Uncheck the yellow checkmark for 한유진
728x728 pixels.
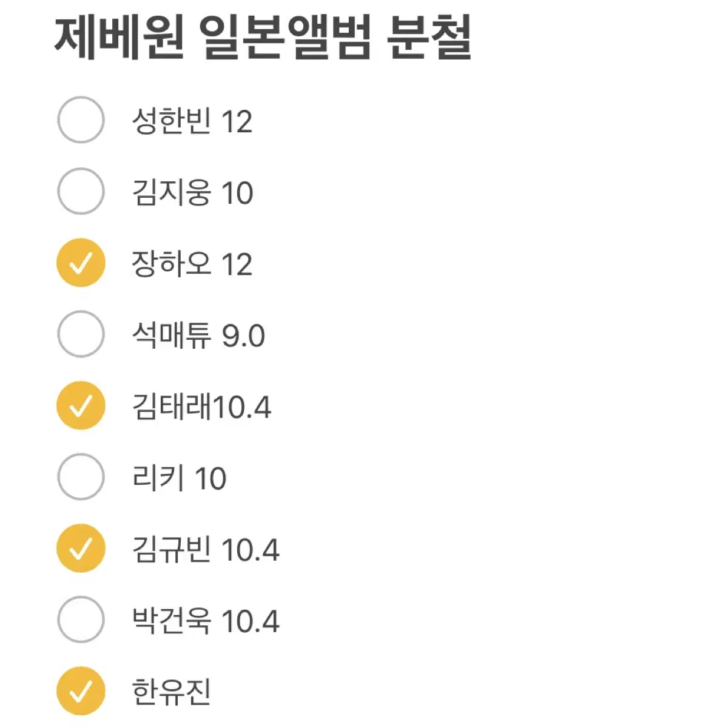pos(81,691)
